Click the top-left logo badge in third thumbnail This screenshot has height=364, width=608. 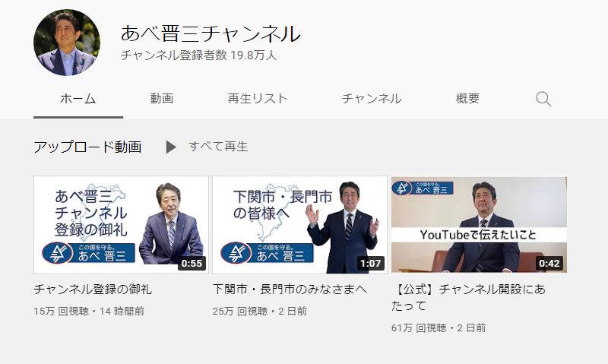click(x=423, y=188)
